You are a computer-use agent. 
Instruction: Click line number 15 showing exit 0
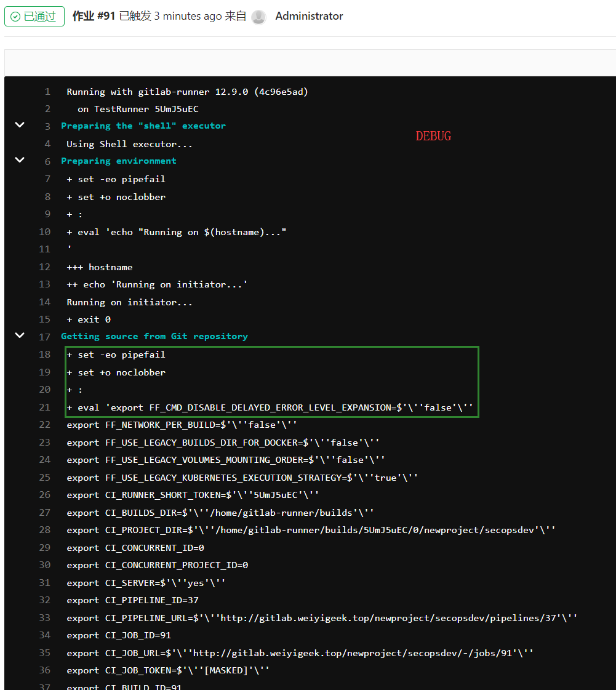coord(44,319)
